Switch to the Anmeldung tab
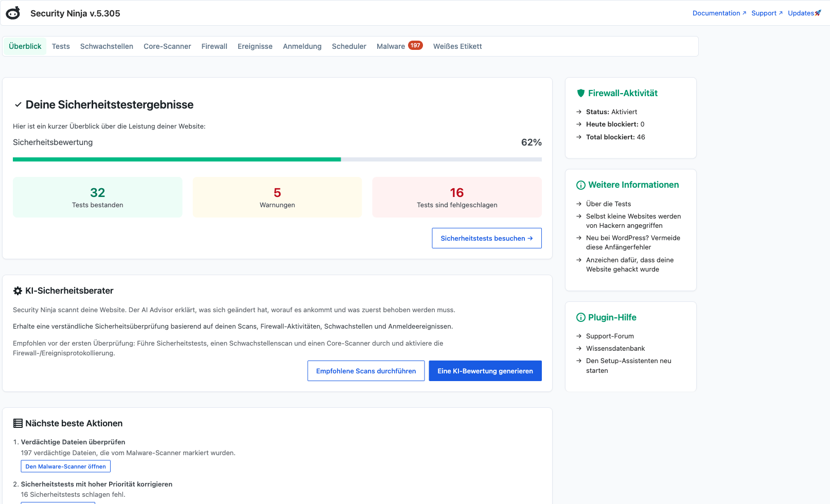Viewport: 830px width, 504px height. [x=302, y=46]
